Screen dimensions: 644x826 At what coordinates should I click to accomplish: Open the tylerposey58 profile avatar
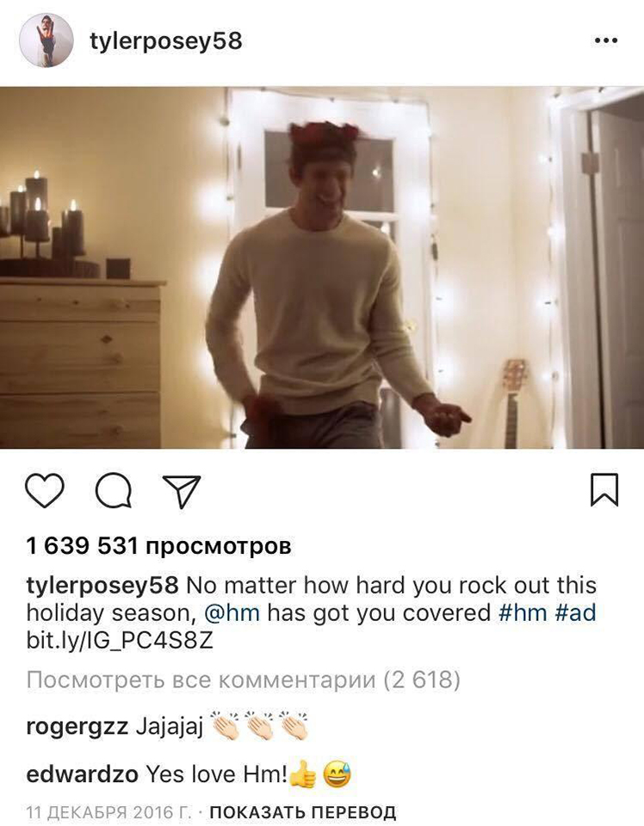[x=46, y=40]
